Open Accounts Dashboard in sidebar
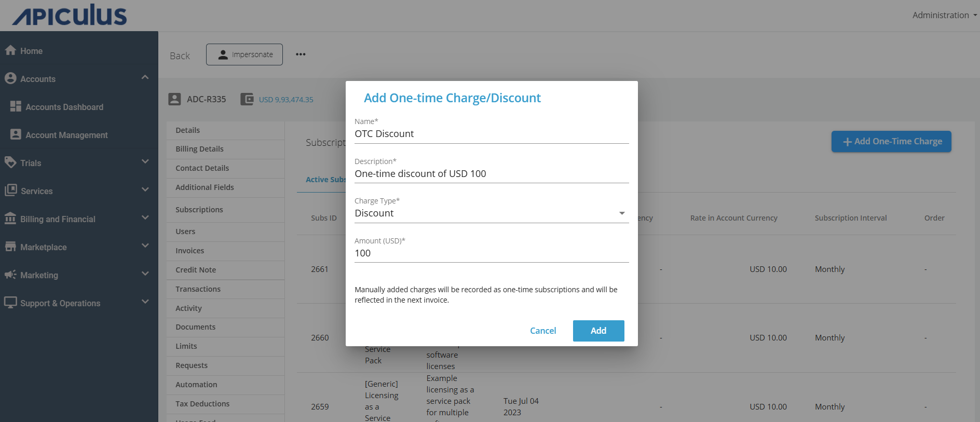980x422 pixels. tap(64, 107)
